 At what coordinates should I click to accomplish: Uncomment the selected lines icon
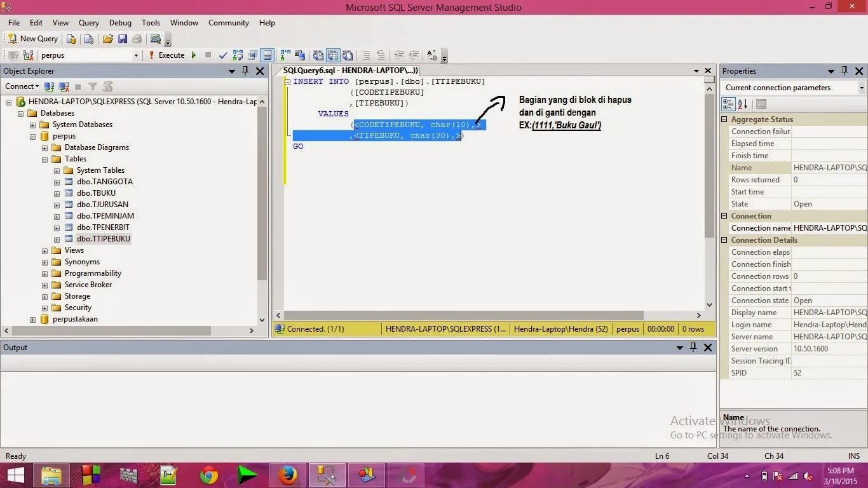pos(381,55)
